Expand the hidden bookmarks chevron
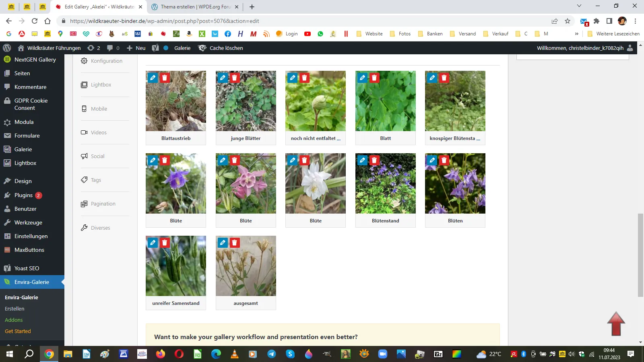 point(576,34)
